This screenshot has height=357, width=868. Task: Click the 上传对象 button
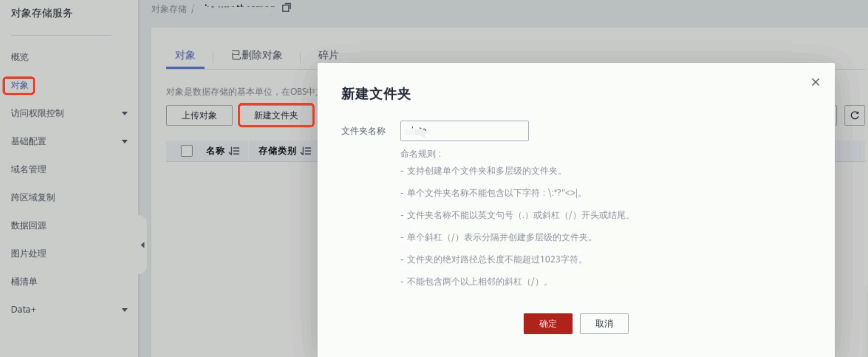(x=199, y=115)
